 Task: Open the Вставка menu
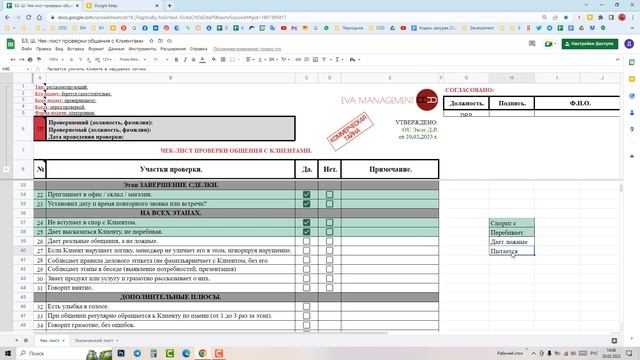click(x=76, y=49)
